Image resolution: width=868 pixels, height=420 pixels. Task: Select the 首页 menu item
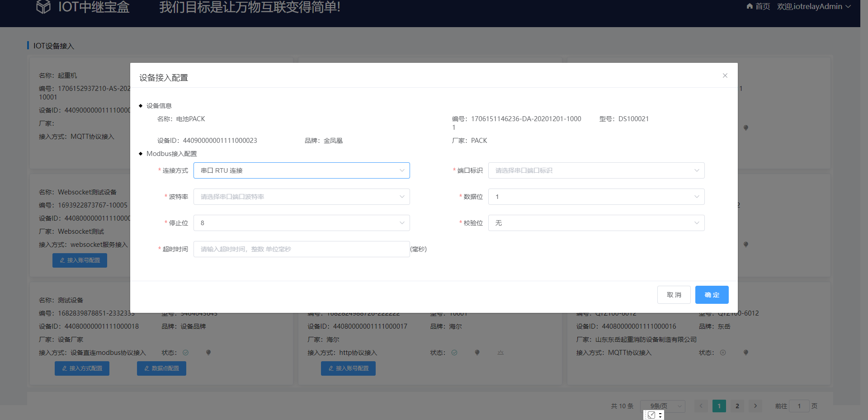762,6
